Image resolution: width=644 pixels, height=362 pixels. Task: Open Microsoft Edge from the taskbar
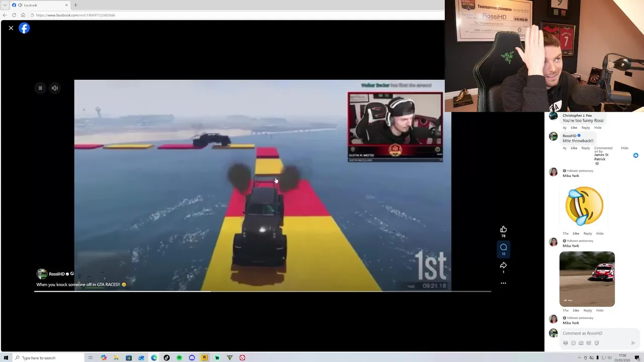tap(154, 358)
